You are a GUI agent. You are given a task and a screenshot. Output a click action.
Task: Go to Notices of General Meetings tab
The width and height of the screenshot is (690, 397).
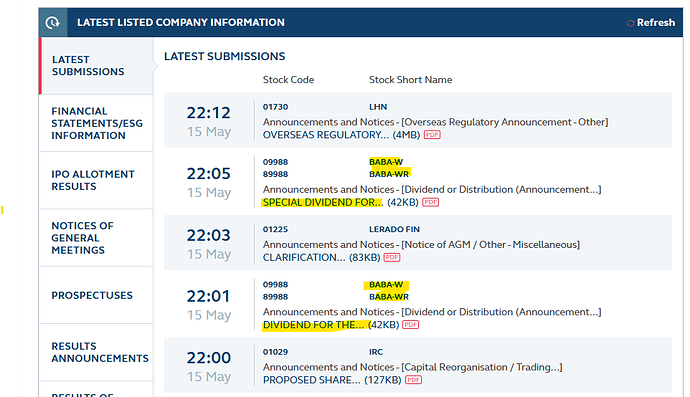96,238
